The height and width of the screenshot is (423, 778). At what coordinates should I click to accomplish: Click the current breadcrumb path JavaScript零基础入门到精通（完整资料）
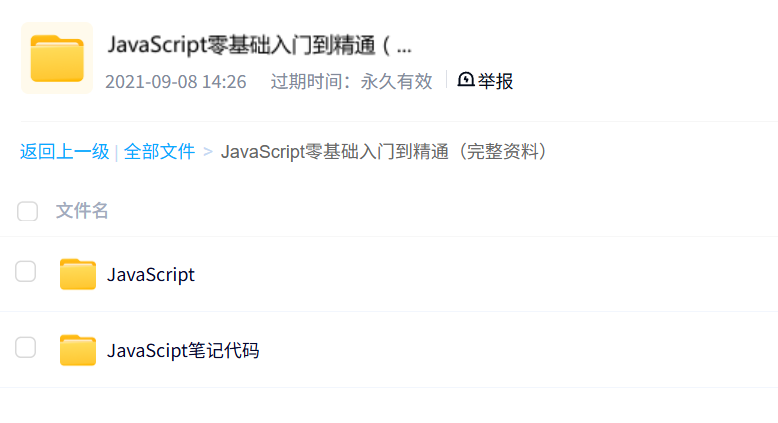(385, 152)
